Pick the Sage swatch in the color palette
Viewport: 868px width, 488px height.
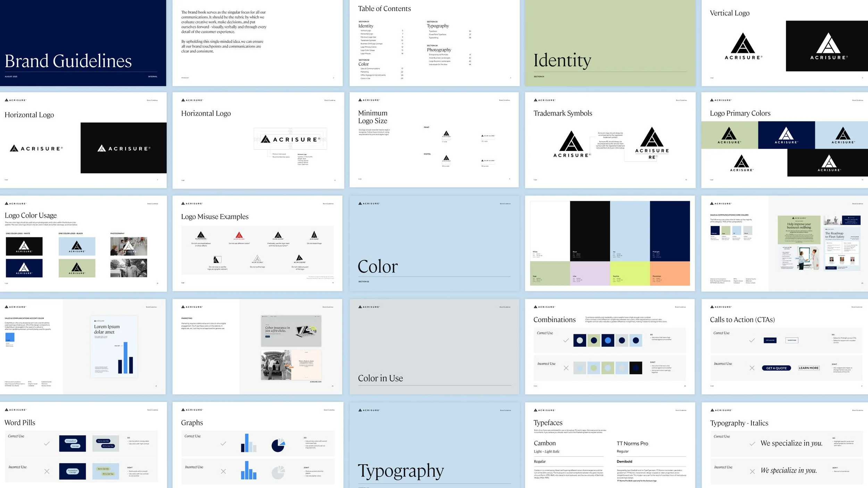coord(550,274)
